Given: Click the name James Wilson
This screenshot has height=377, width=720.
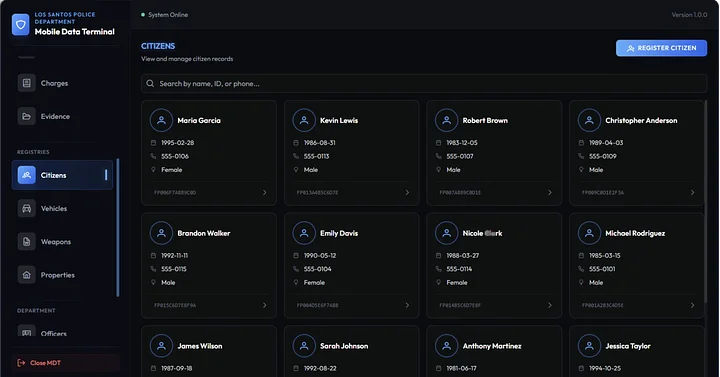Looking at the screenshot, I should click(200, 346).
